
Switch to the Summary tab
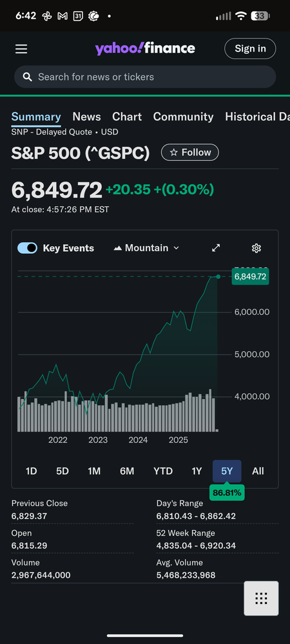point(36,117)
